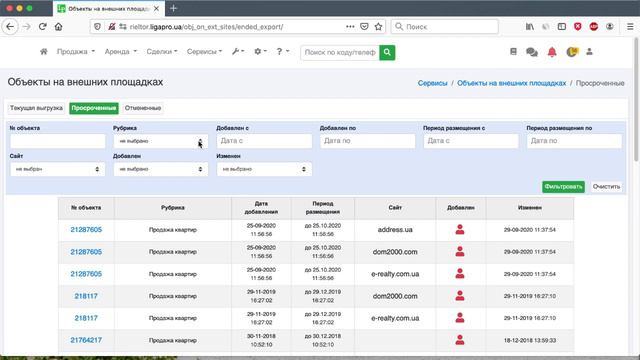The height and width of the screenshot is (360, 640).
Task: Open the question mark help menu
Action: coord(282,51)
